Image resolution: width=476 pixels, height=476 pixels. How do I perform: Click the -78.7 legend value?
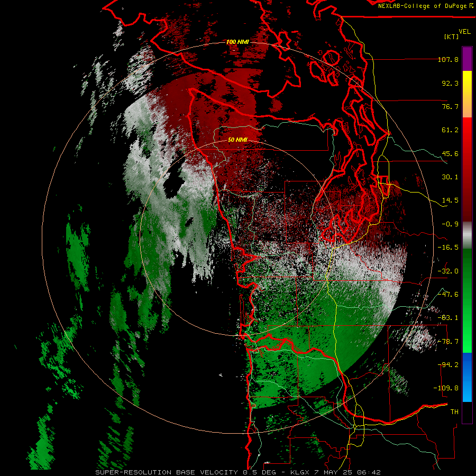448,342
